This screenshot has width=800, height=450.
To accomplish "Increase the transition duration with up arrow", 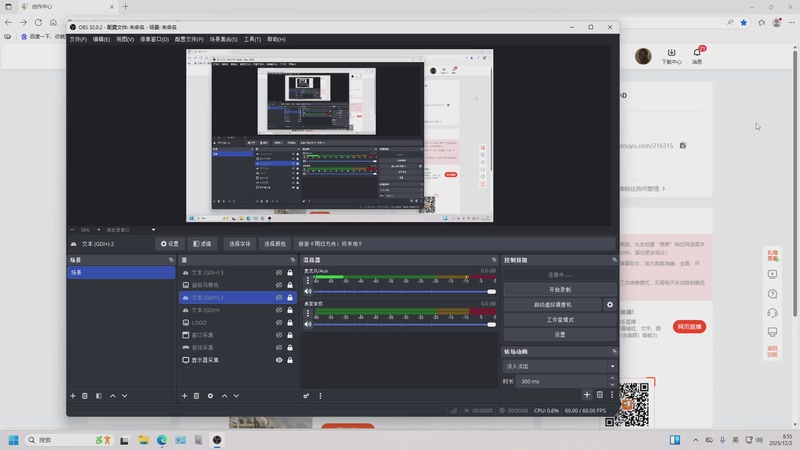I will coord(612,379).
